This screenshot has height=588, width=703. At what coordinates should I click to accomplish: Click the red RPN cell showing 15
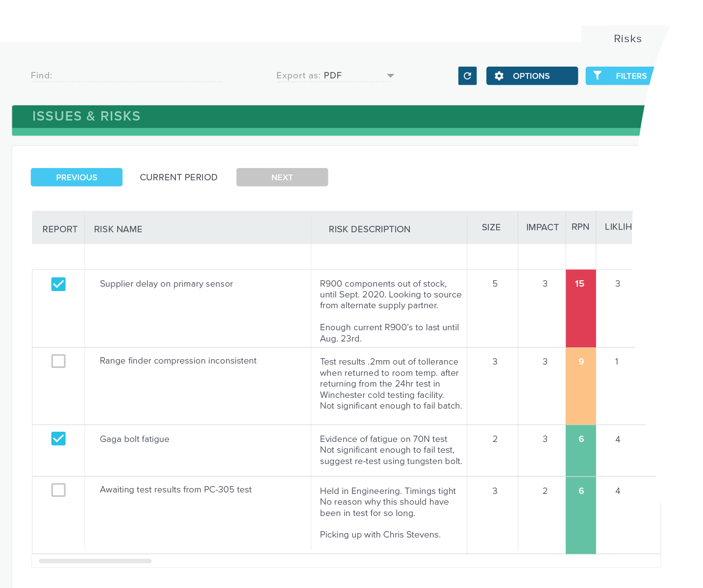(x=580, y=284)
